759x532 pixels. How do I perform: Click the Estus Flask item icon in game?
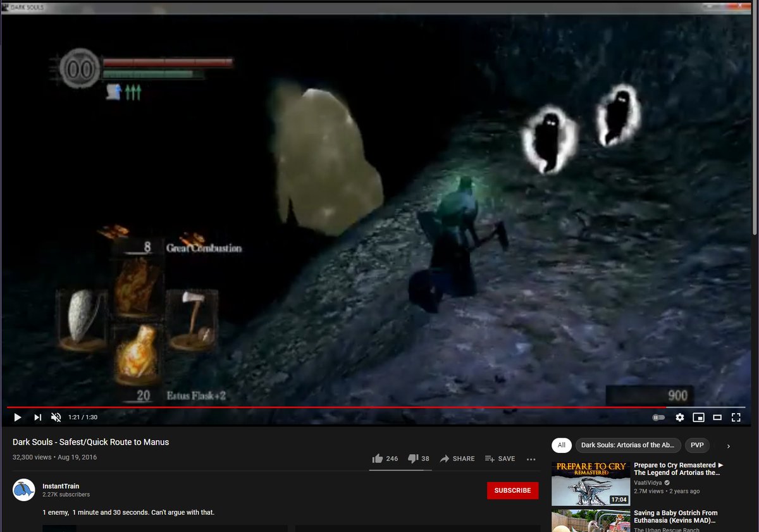(137, 354)
